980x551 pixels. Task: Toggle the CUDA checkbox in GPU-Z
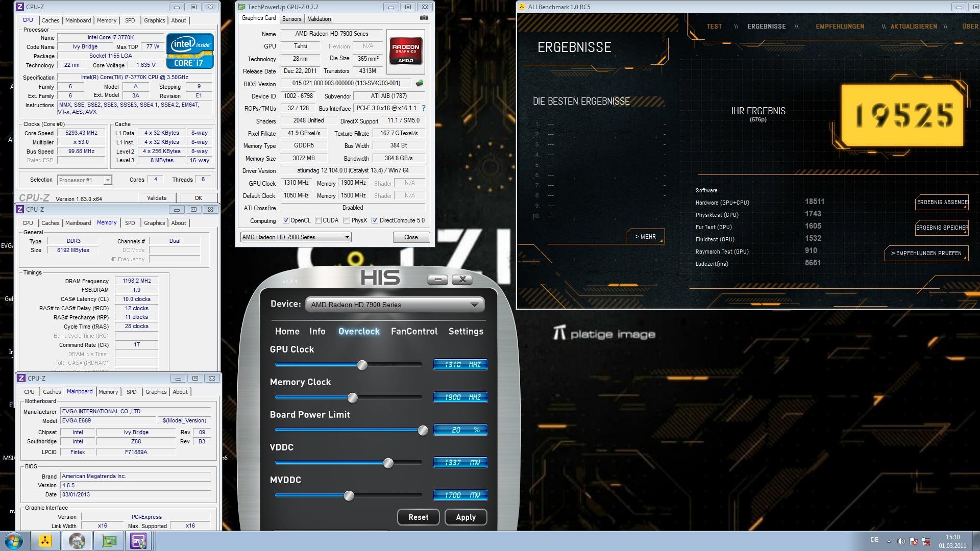pos(318,220)
